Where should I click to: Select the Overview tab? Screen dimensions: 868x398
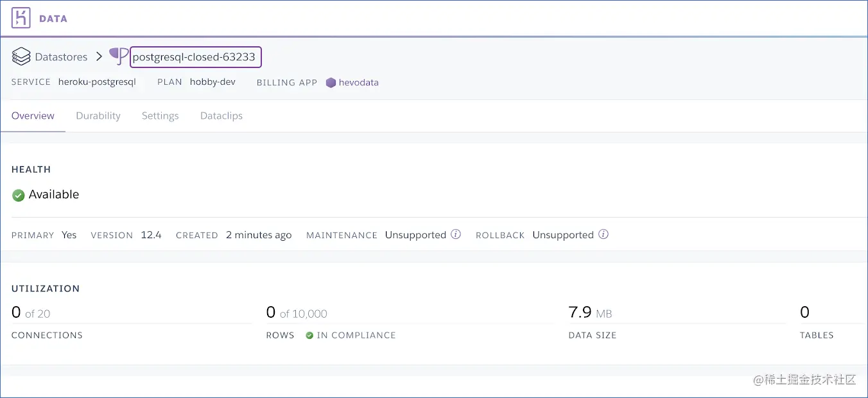point(33,116)
